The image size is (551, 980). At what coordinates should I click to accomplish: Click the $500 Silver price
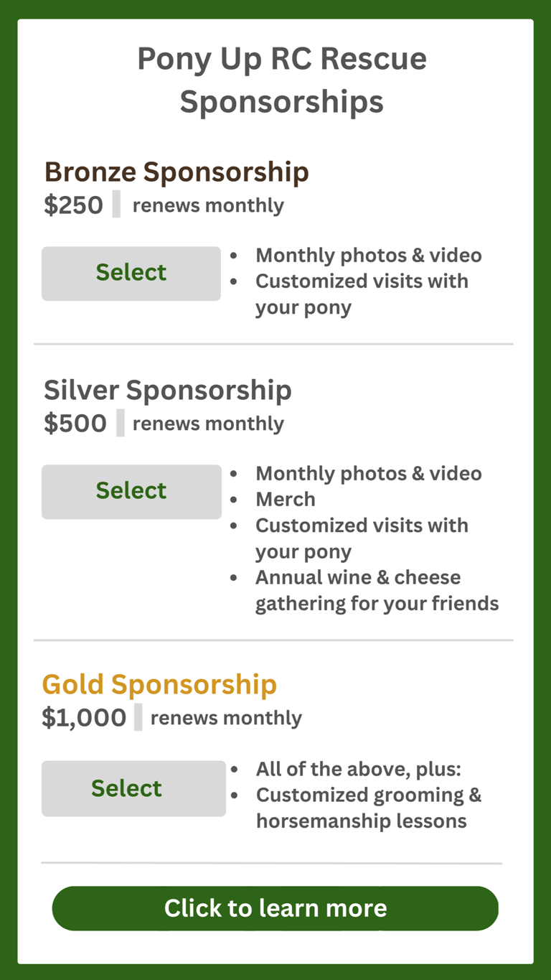(75, 424)
